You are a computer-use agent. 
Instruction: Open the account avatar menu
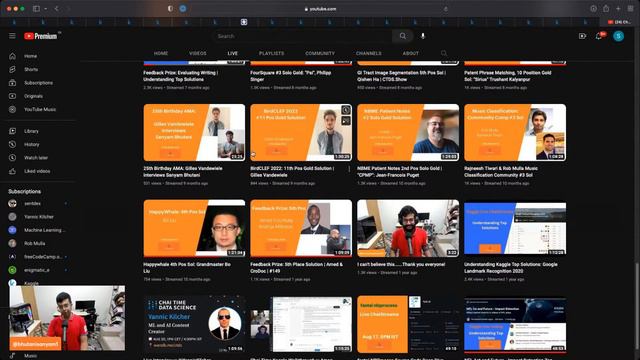tap(618, 36)
